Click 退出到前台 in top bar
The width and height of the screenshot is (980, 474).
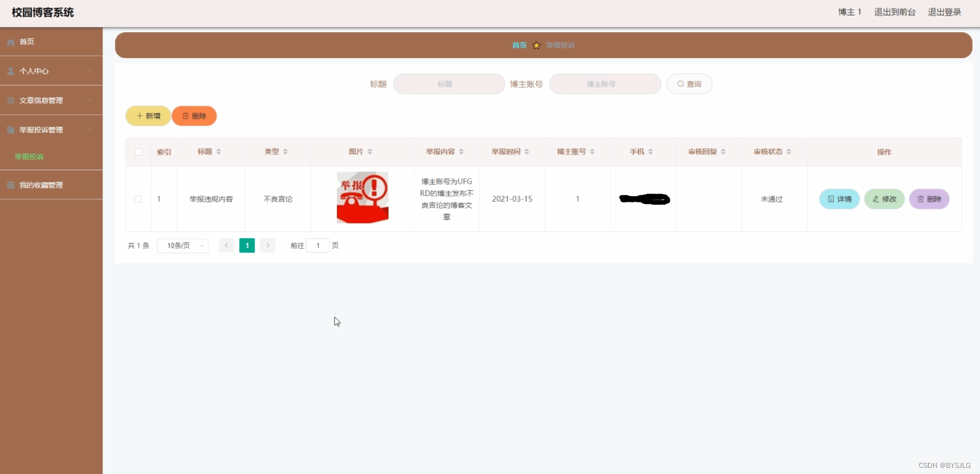[895, 12]
